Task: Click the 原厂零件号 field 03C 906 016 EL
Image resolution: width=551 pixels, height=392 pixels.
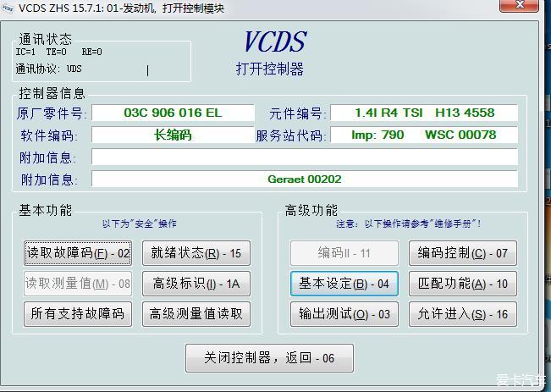Action: coord(173,113)
